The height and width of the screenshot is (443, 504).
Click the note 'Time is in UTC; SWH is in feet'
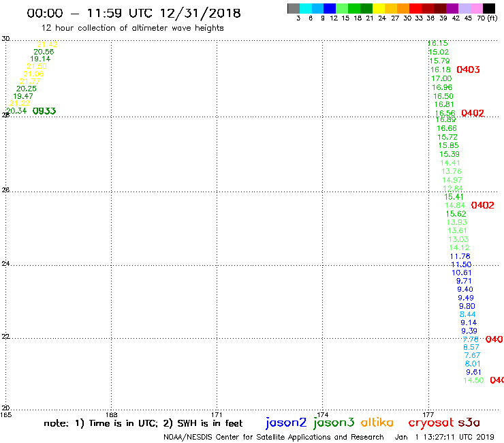tap(143, 423)
